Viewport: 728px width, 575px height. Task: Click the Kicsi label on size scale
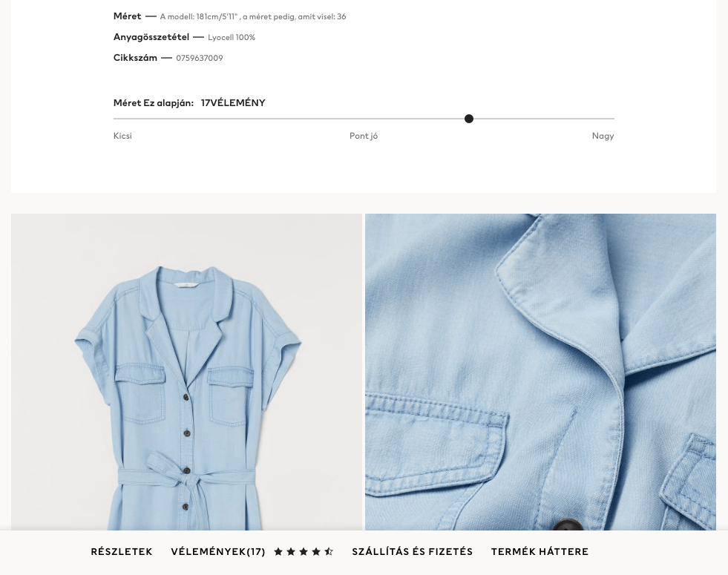tap(122, 136)
